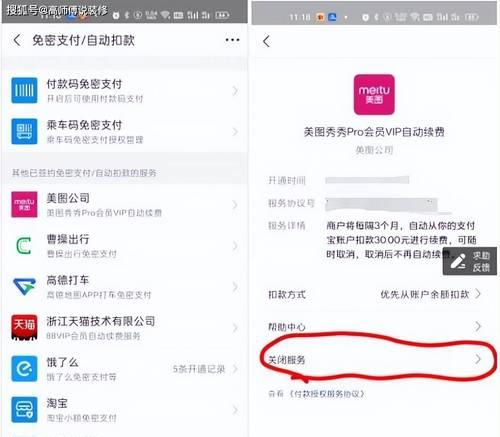Tap 88VIP会员自动续费服务 subtitle
Viewport: 500px width, 437px height.
pyautogui.click(x=94, y=336)
